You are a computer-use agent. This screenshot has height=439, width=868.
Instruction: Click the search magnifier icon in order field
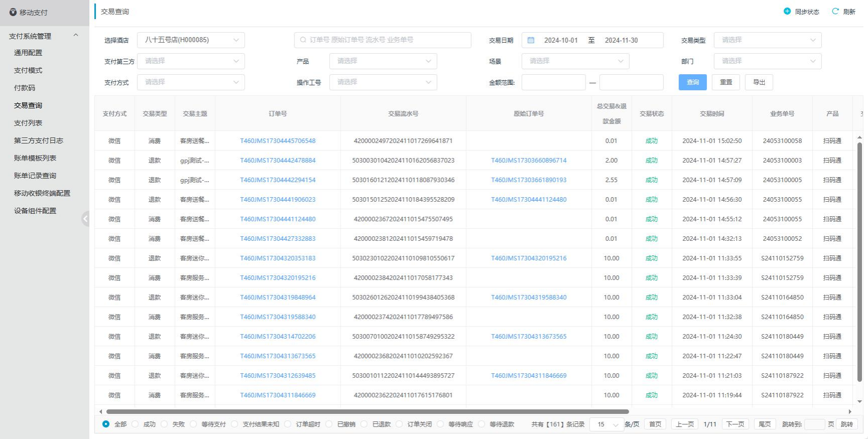coord(303,40)
